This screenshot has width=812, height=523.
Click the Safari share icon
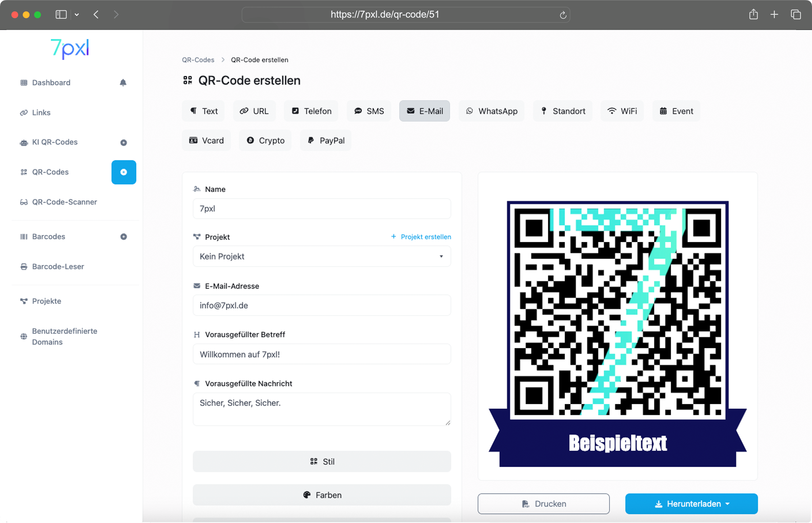pyautogui.click(x=753, y=14)
